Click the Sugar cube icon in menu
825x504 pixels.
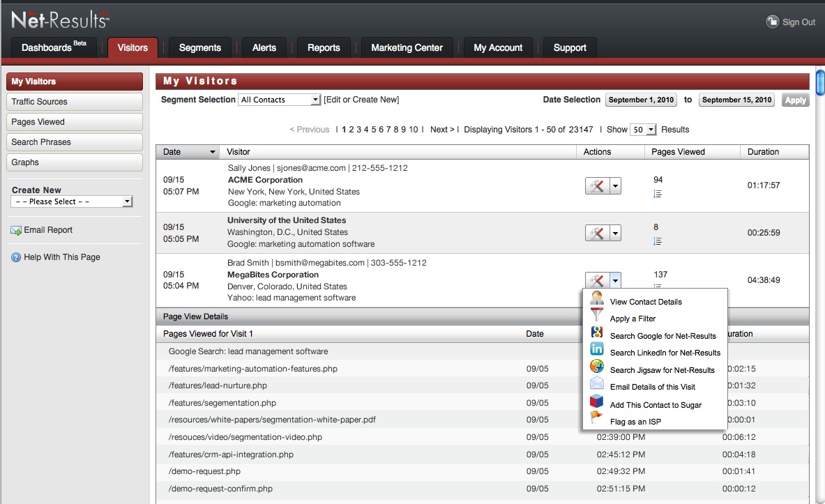(x=597, y=401)
